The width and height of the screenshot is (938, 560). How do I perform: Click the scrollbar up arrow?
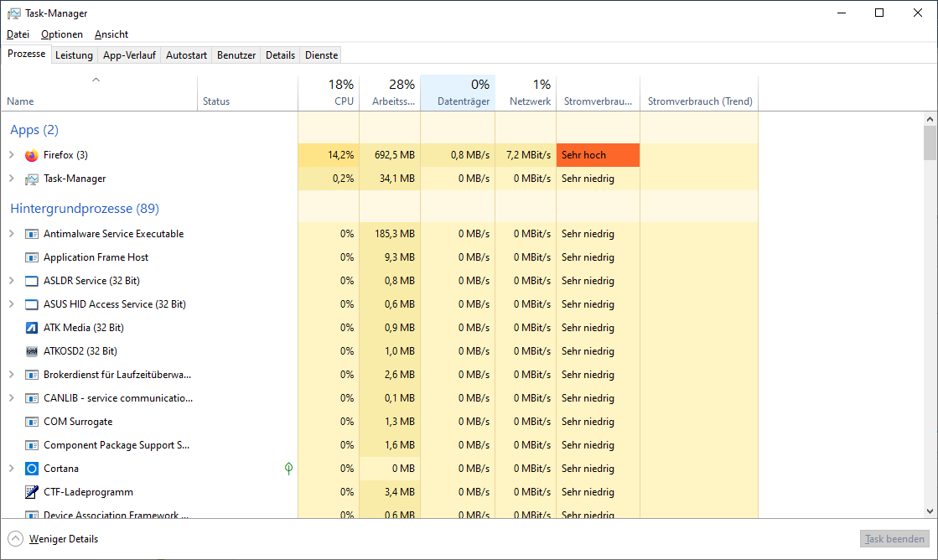[x=930, y=119]
